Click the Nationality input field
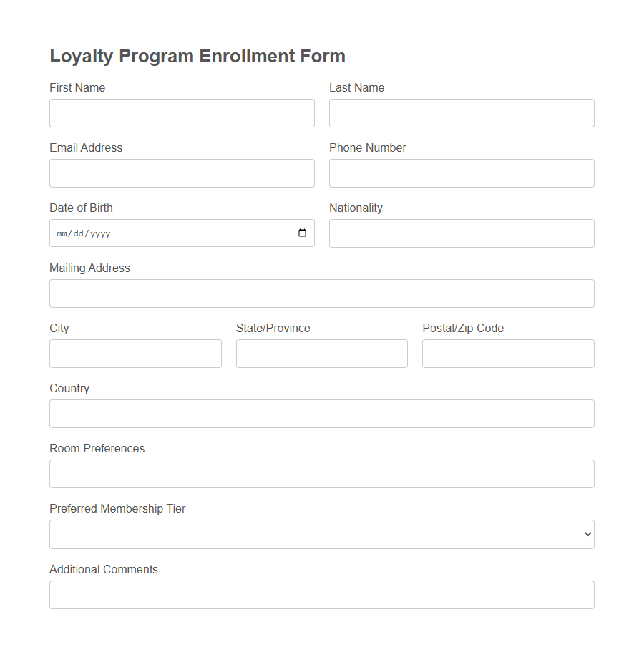The width and height of the screenshot is (644, 655). [x=462, y=233]
